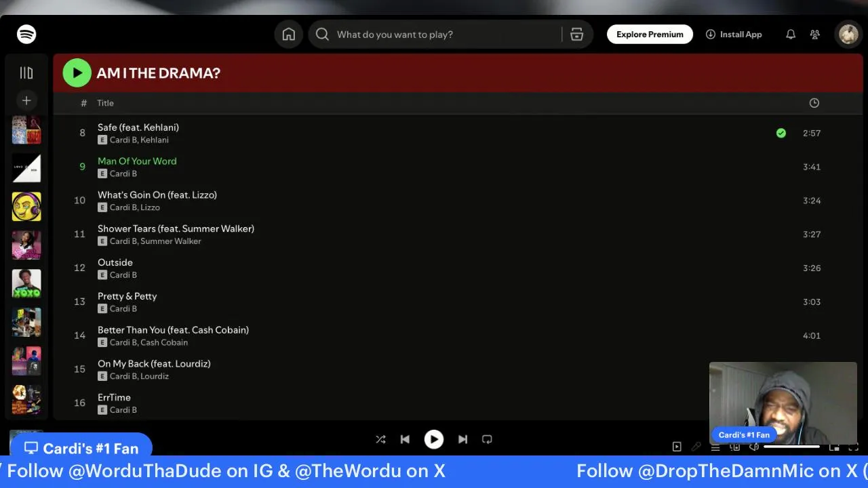Viewport: 868px width, 488px height.
Task: Open Kehlani artist link under Safe
Action: tap(155, 140)
